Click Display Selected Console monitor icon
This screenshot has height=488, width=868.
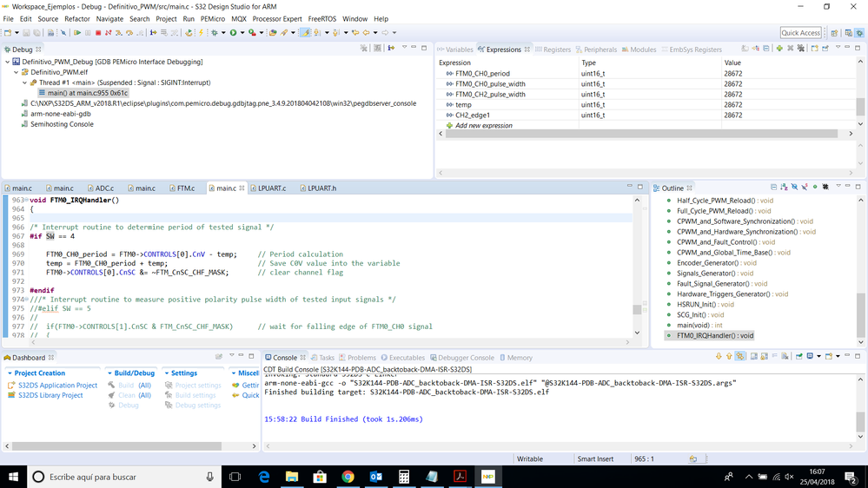click(x=810, y=356)
